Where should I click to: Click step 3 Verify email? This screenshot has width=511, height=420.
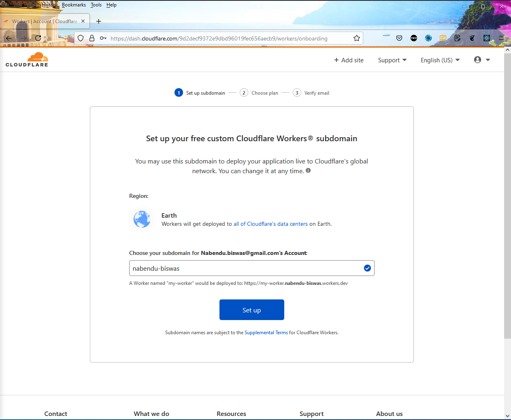click(311, 93)
